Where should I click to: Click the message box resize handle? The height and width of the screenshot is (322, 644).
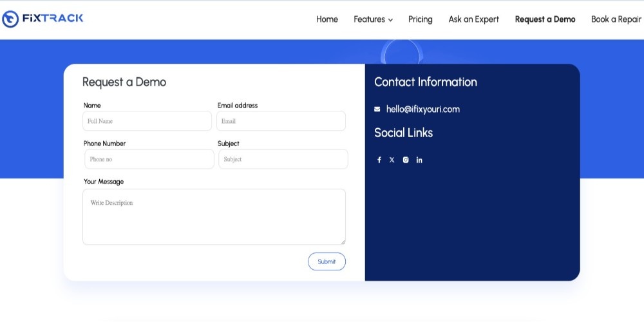point(343,241)
